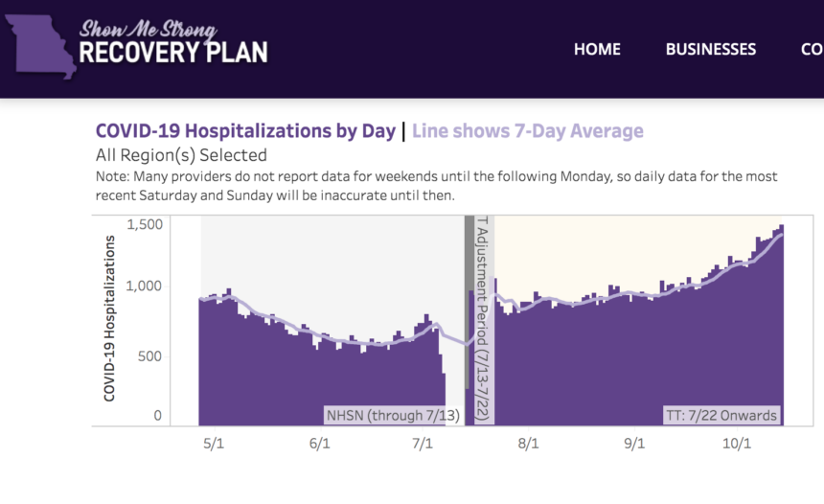Open the HOME navigation menu item
The image size is (824, 504).
[597, 49]
